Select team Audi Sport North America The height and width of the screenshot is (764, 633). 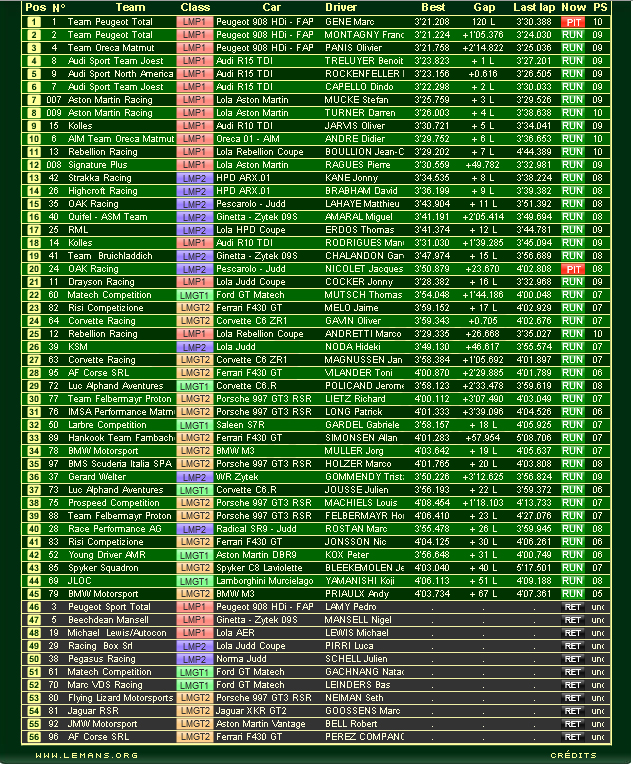click(x=120, y=74)
